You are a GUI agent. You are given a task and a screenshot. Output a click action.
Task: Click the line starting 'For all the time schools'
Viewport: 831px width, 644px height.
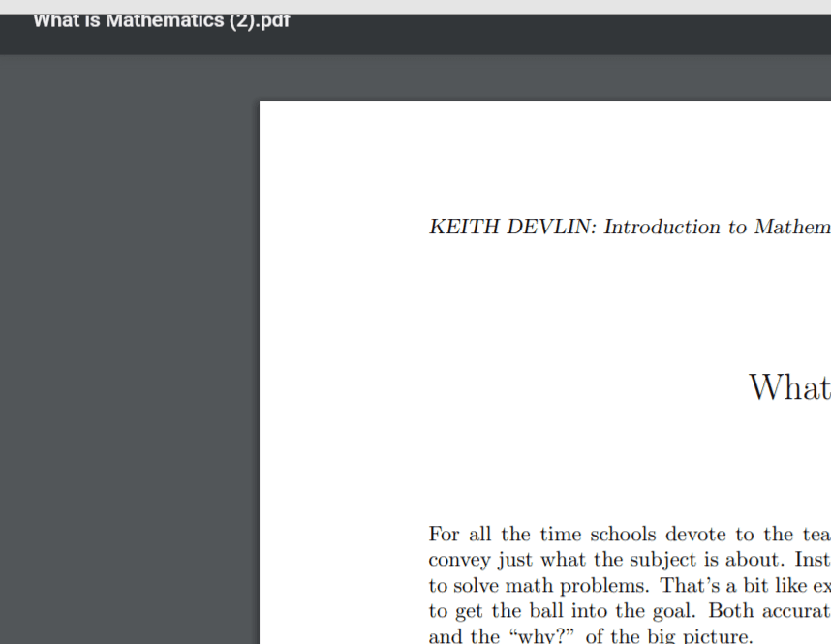(630, 534)
